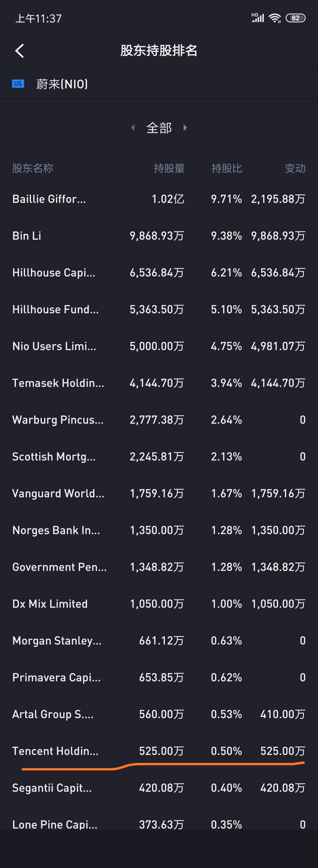Sort by 变动 column header

(295, 168)
